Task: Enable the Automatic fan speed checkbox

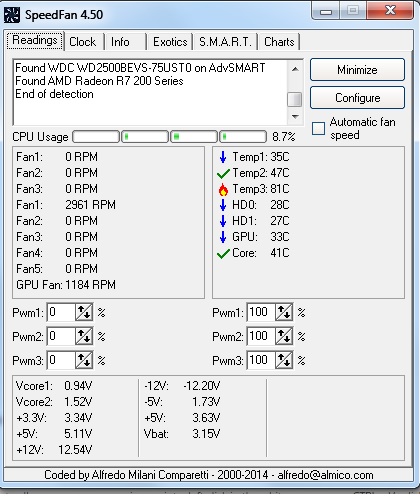Action: (x=318, y=128)
